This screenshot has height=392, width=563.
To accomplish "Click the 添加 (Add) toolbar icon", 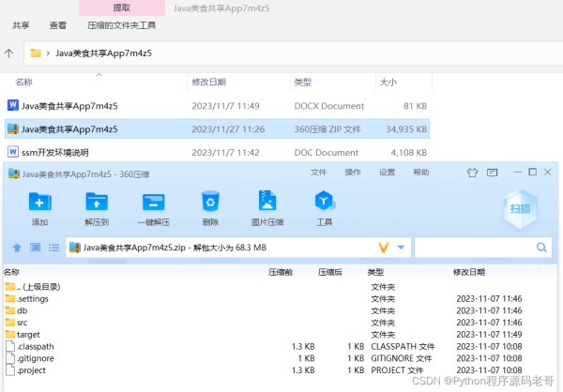I will click(39, 203).
